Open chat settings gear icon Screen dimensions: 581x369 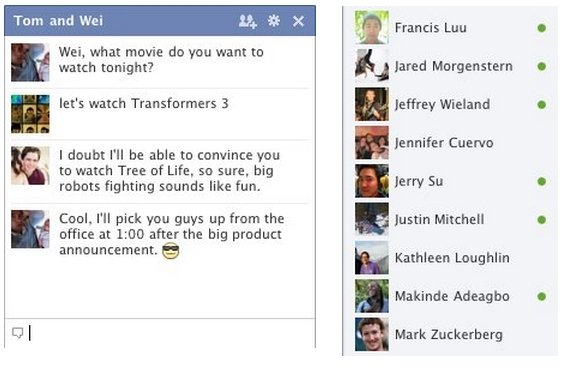[x=274, y=21]
